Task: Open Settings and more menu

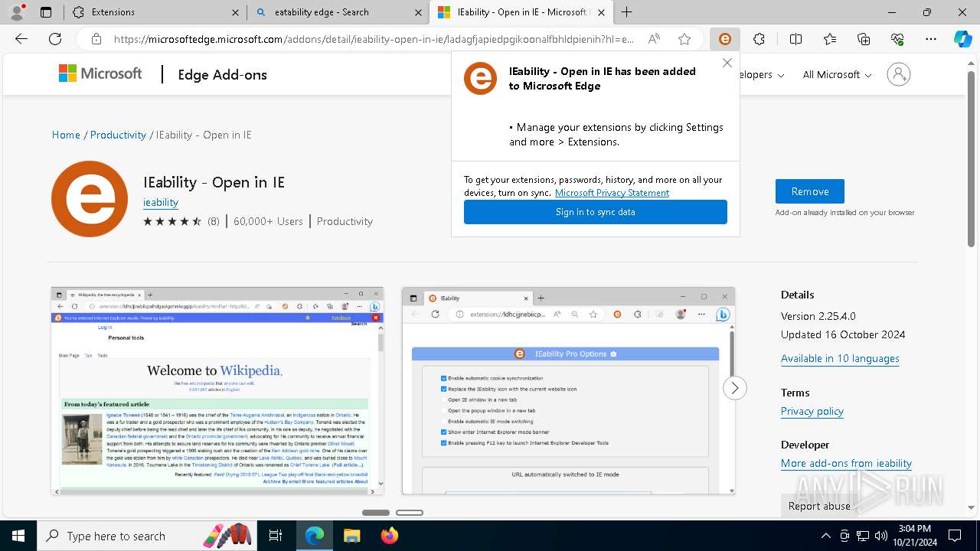Action: click(931, 39)
